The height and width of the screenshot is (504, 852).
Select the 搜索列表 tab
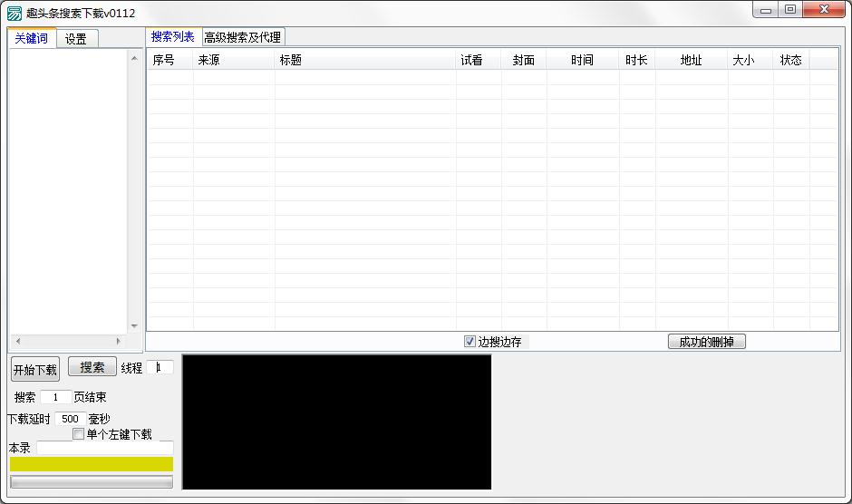pos(173,36)
